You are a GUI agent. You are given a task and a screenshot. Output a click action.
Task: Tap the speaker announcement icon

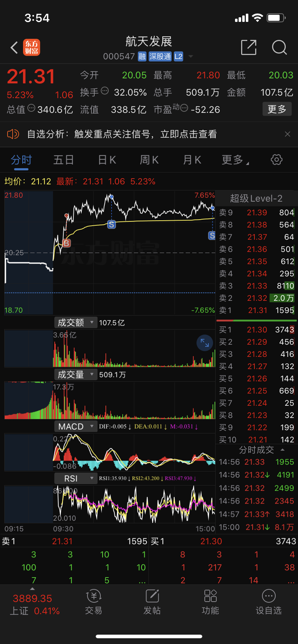click(x=13, y=134)
